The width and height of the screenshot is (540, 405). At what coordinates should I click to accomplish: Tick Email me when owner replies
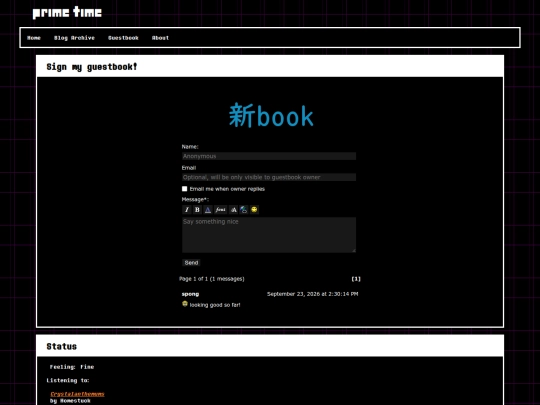point(185,189)
